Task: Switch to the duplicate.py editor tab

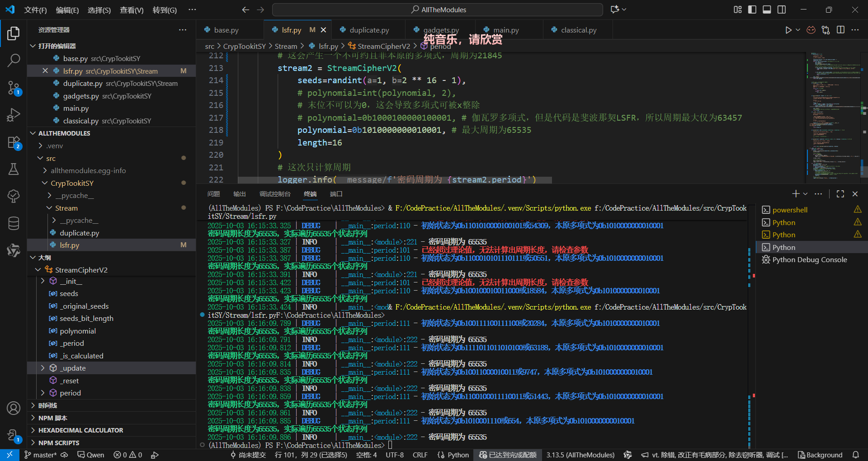Action: tap(369, 30)
